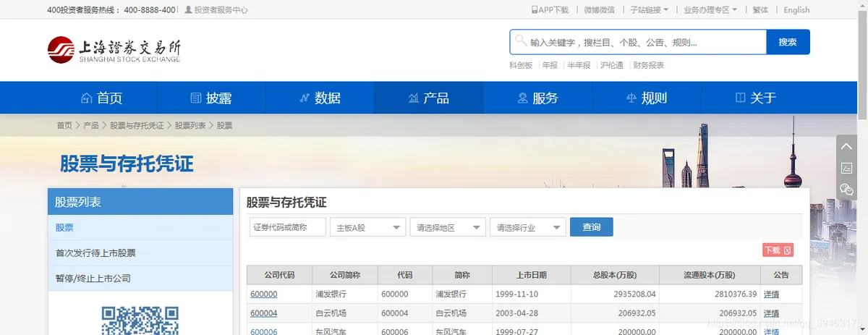Click the 股票列表 sidebar header
Image resolution: width=868 pixels, height=335 pixels.
[x=140, y=202]
